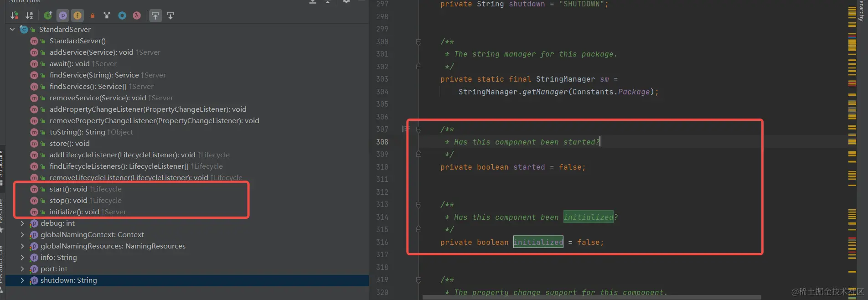Viewport: 868px width, 300px height.
Task: Click fold end marker at line 302
Action: click(x=418, y=67)
